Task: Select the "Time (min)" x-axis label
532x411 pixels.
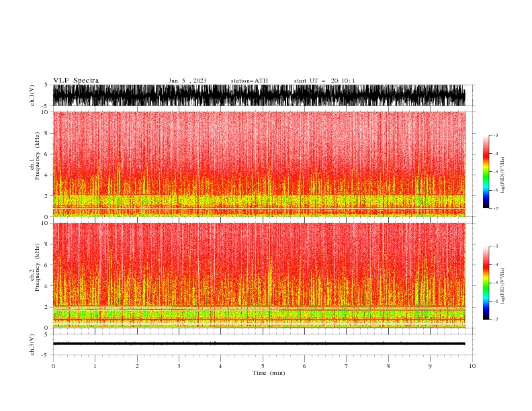Action: [x=269, y=373]
